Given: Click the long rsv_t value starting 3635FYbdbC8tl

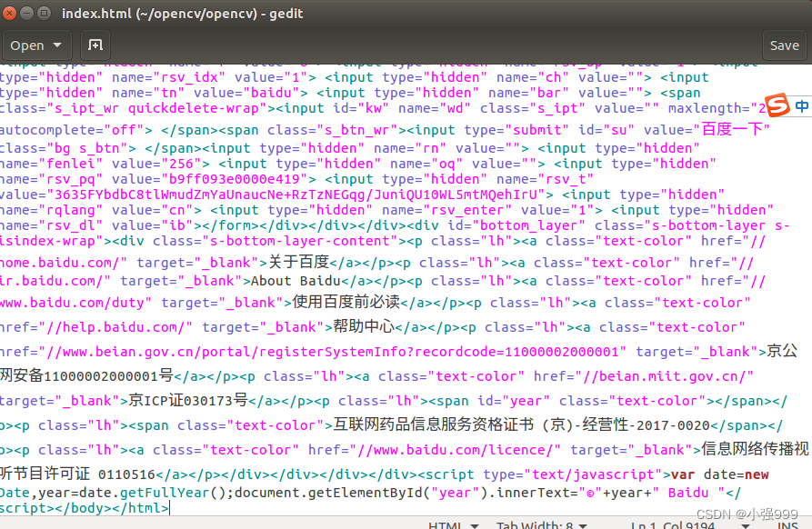Looking at the screenshot, I should click(296, 195).
